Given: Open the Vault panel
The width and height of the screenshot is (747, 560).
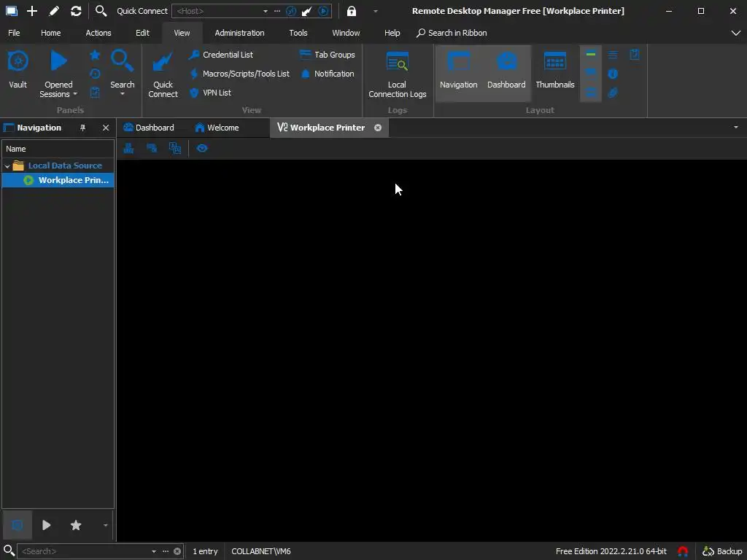Looking at the screenshot, I should point(18,69).
